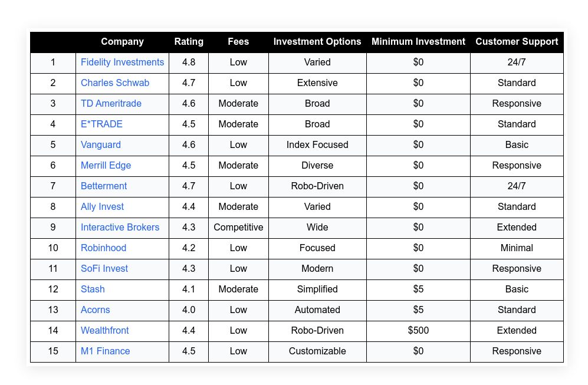The width and height of the screenshot is (588, 385).
Task: Visit the TD Ameritrade link
Action: coord(111,104)
